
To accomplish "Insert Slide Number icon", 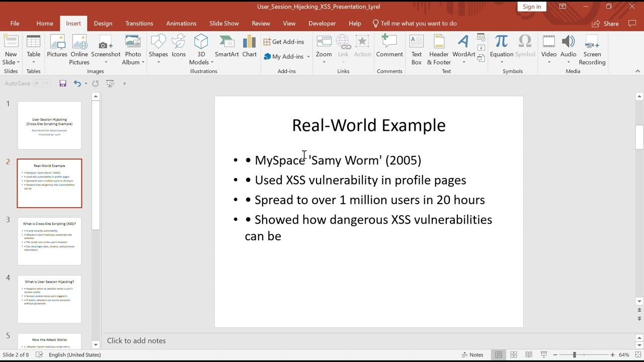I will click(x=480, y=49).
